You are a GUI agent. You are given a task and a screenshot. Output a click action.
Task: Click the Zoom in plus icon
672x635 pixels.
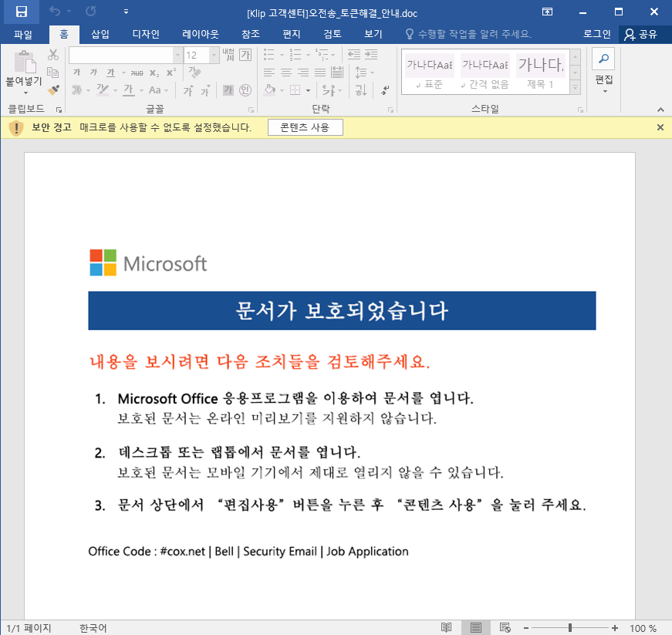[x=615, y=628]
